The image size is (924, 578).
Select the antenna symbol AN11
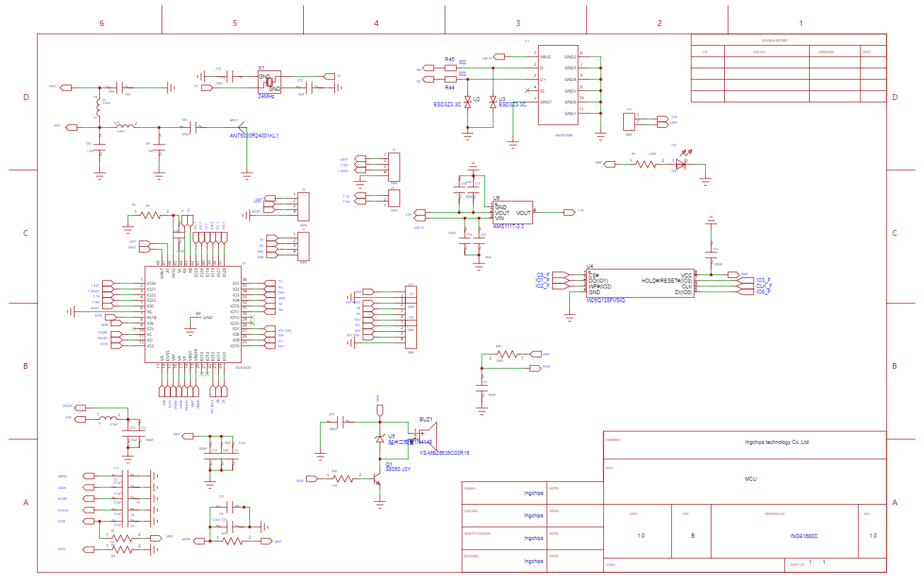243,127
